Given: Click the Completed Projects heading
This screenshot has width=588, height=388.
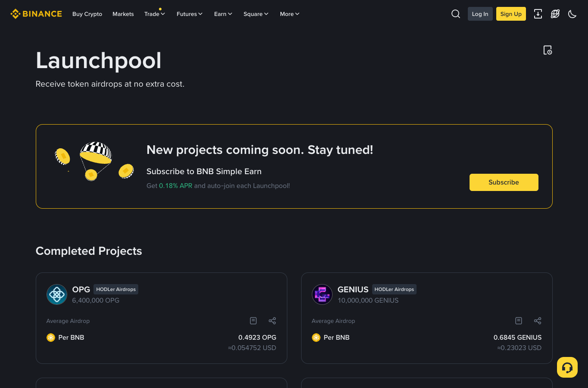Looking at the screenshot, I should coord(89,251).
